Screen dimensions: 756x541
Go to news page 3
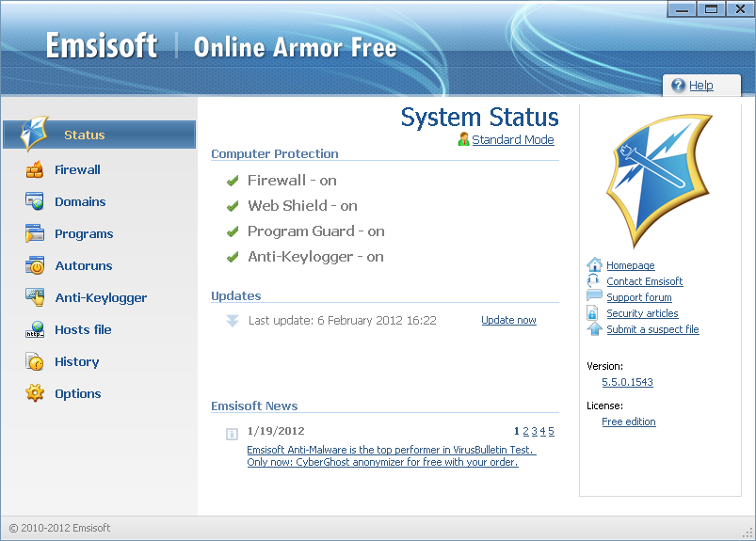(534, 431)
